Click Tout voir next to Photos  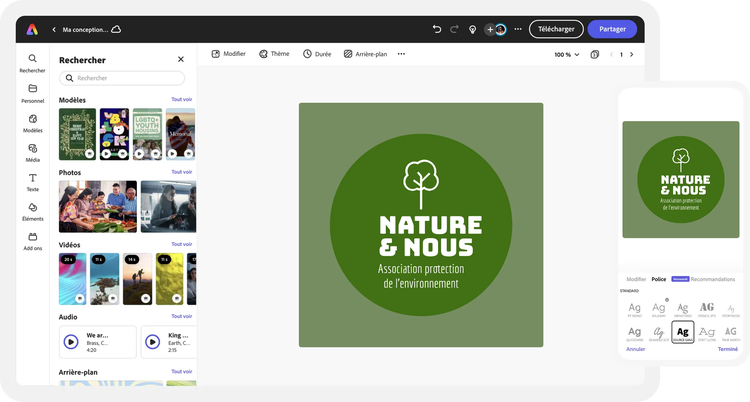click(x=182, y=172)
